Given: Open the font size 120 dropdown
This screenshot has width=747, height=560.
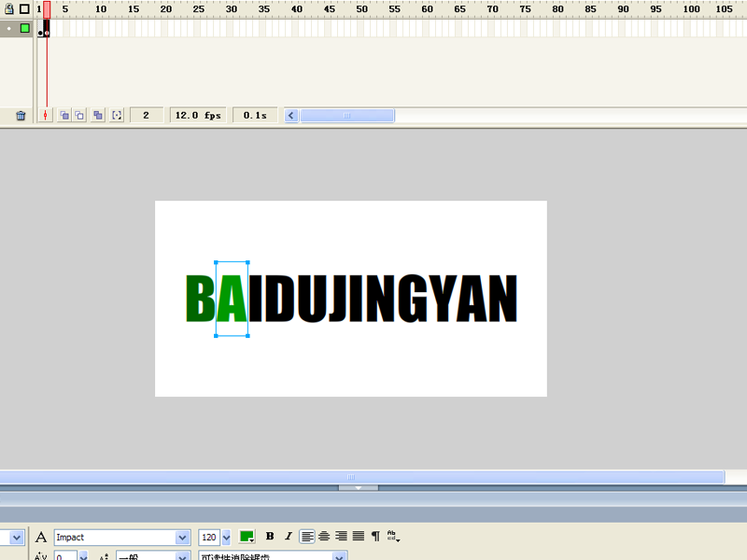Looking at the screenshot, I should pos(226,538).
